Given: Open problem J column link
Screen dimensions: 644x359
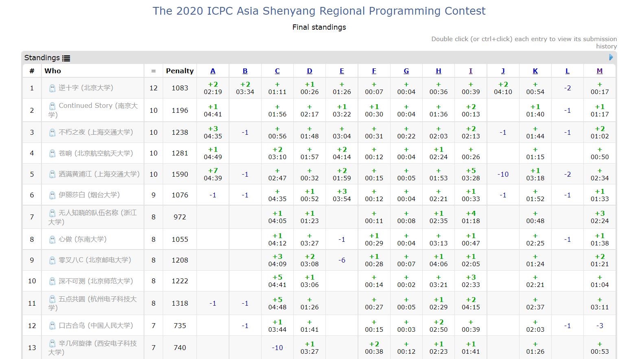Looking at the screenshot, I should (503, 71).
